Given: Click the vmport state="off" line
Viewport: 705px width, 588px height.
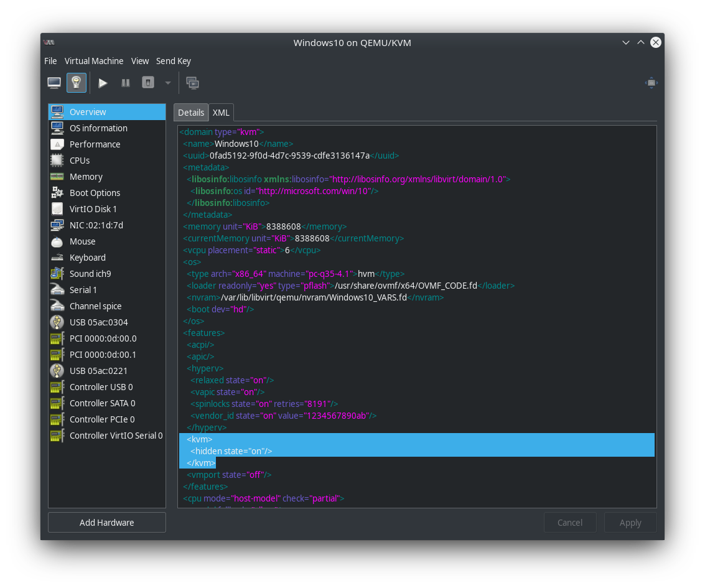Looking at the screenshot, I should (x=229, y=475).
